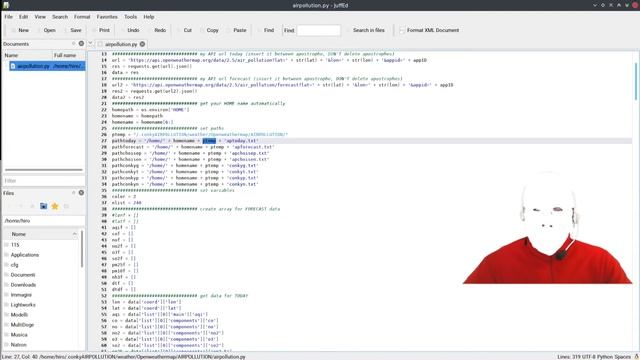Float the Documents panel with its detach icon
This screenshot has width=640, height=360.
coord(73,44)
